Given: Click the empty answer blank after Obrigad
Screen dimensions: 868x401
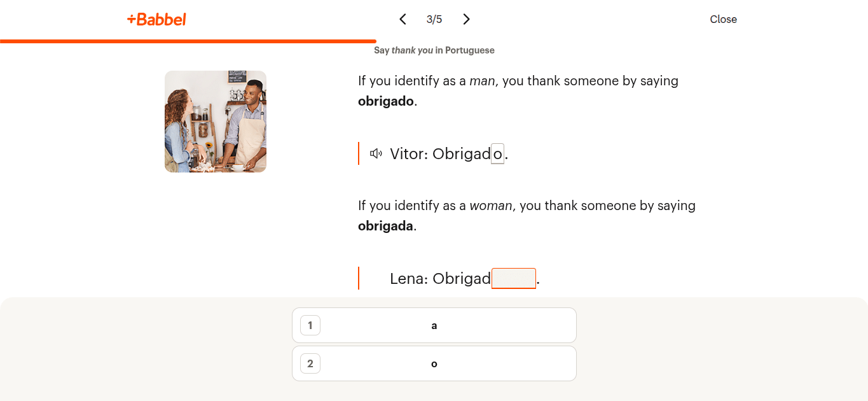Looking at the screenshot, I should pyautogui.click(x=513, y=278).
